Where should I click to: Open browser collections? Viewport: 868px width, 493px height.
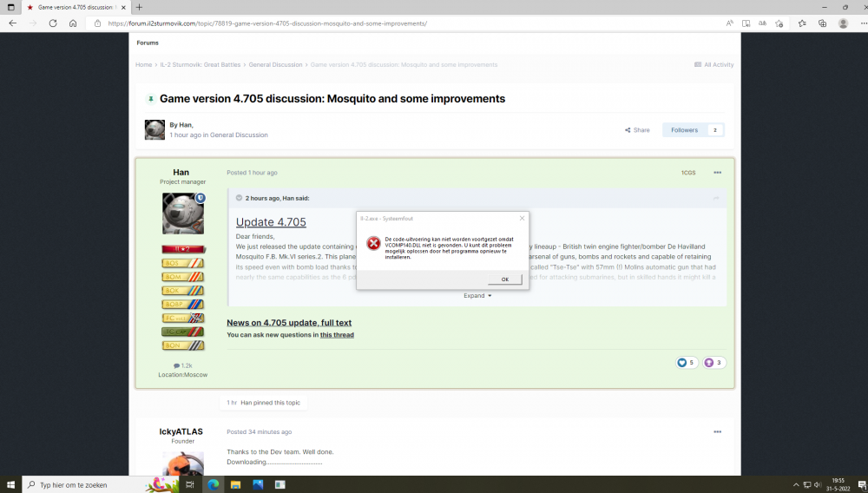(x=822, y=23)
